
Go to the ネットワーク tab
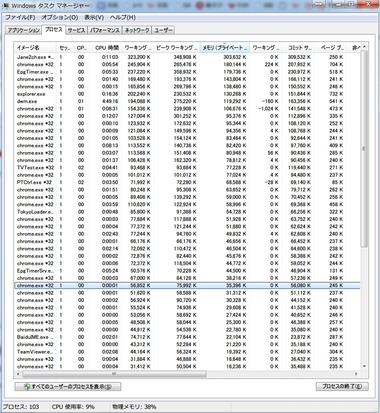click(x=137, y=30)
